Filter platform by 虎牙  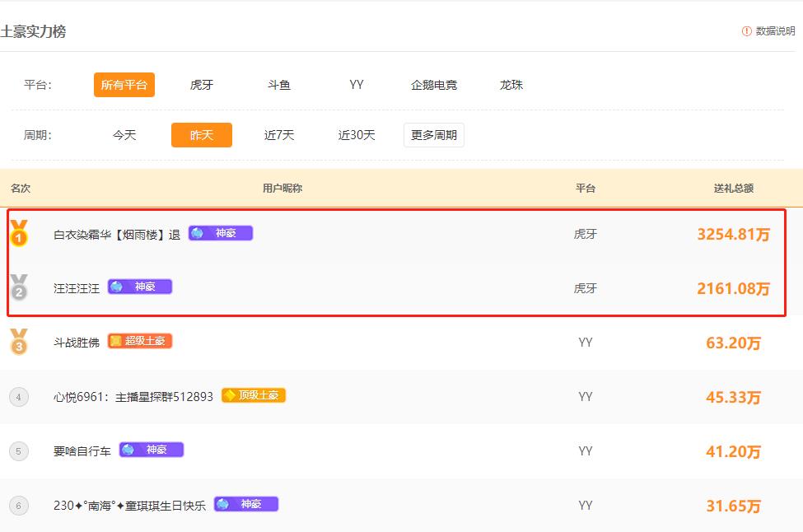202,85
